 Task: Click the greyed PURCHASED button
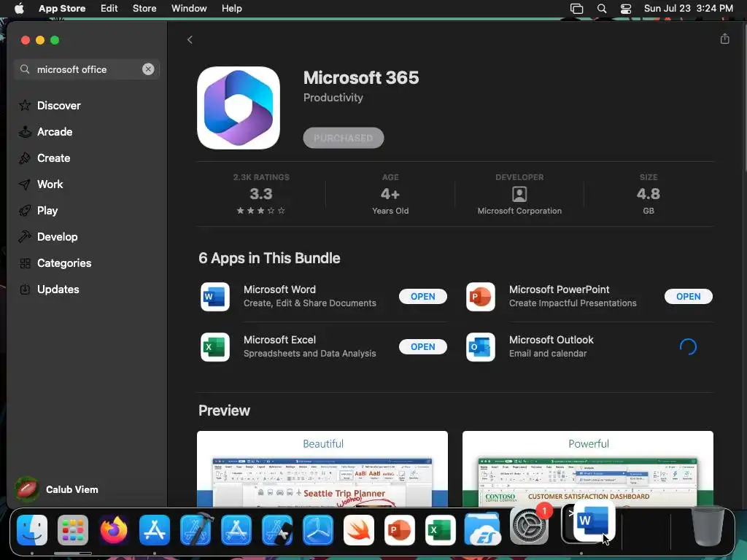(x=343, y=138)
